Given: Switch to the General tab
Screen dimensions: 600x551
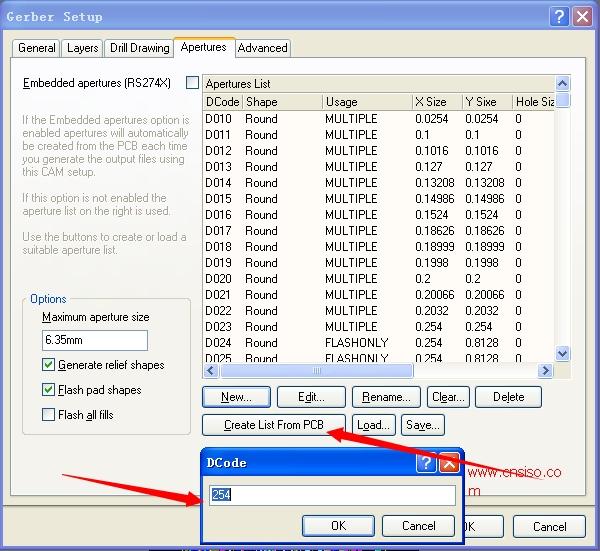Looking at the screenshot, I should point(36,48).
